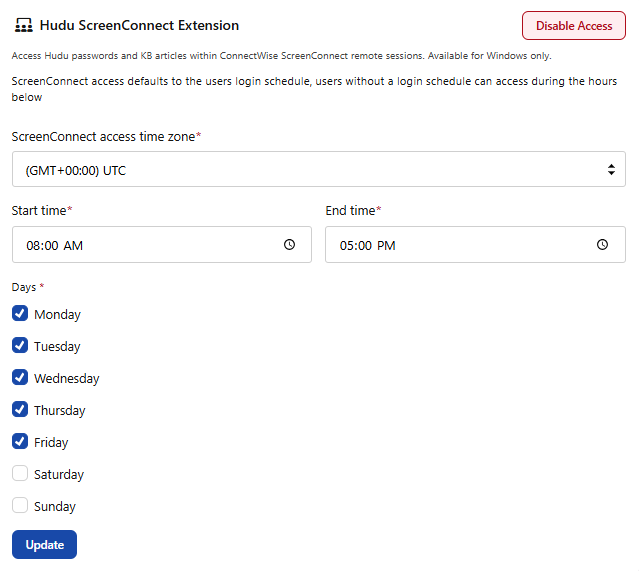Click the Update button
The width and height of the screenshot is (639, 571).
(x=44, y=545)
